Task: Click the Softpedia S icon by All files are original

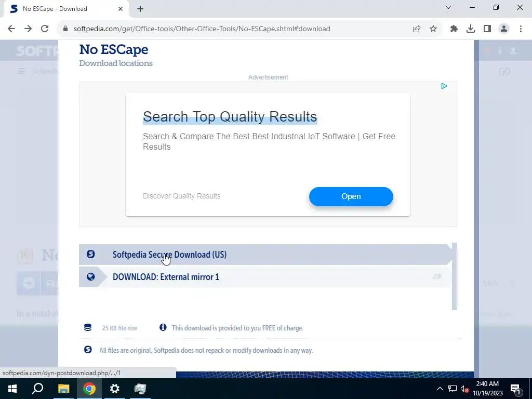Action: coord(88,350)
